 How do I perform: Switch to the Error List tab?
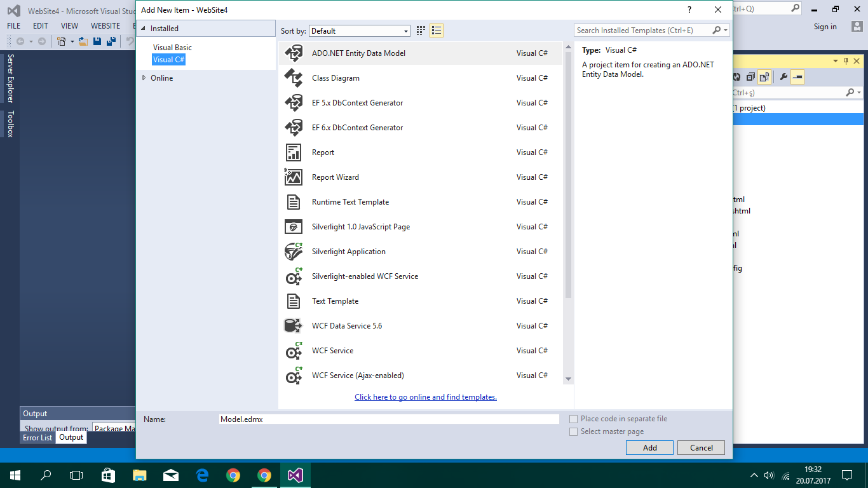(37, 437)
